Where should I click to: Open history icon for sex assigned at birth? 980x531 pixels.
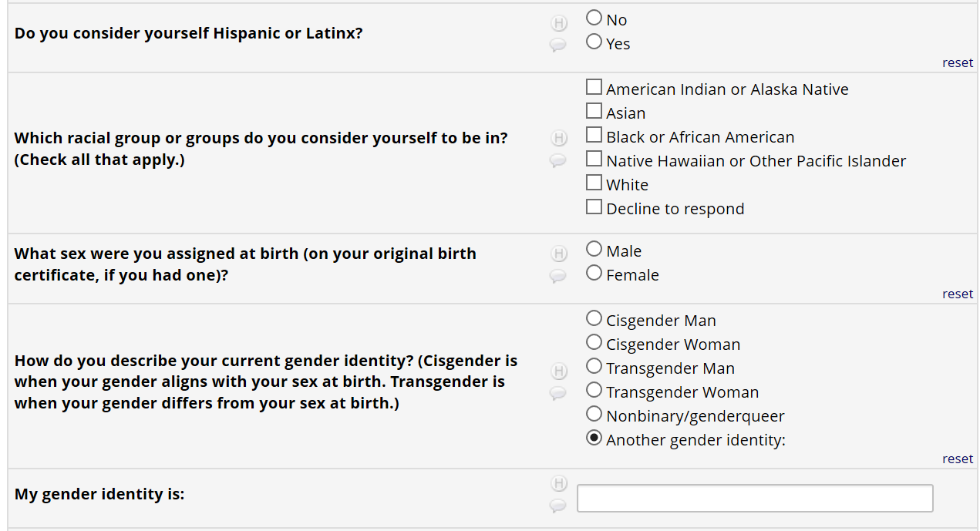[x=559, y=254]
